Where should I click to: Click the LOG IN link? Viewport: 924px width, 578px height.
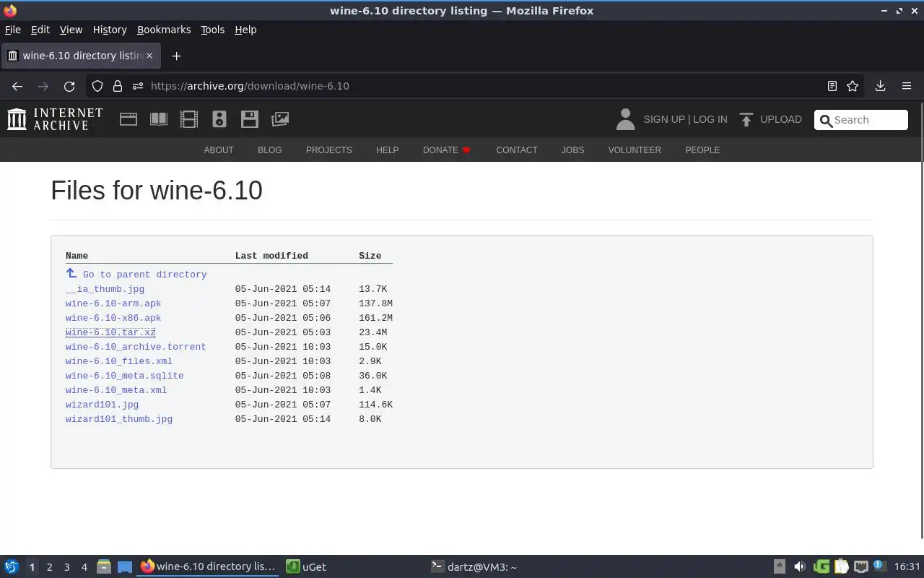tap(710, 119)
